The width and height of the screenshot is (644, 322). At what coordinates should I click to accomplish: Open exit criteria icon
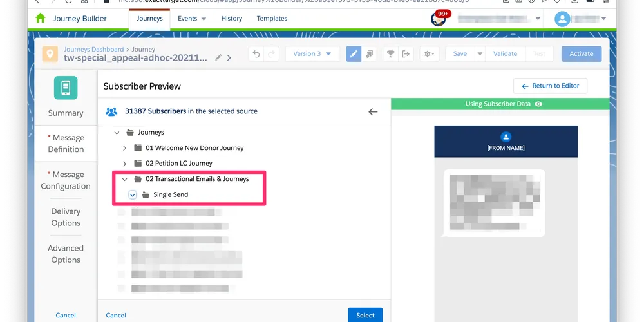click(406, 54)
